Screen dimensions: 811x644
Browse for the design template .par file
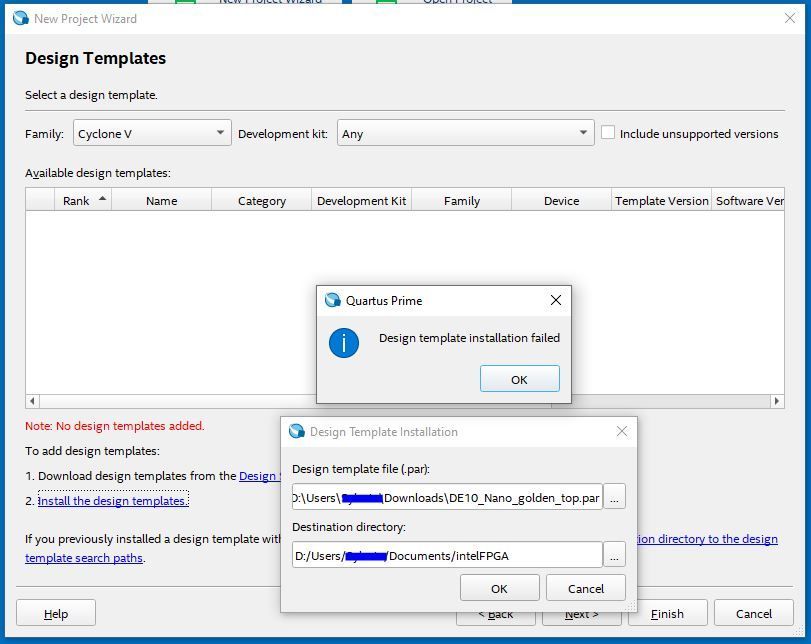pyautogui.click(x=614, y=497)
